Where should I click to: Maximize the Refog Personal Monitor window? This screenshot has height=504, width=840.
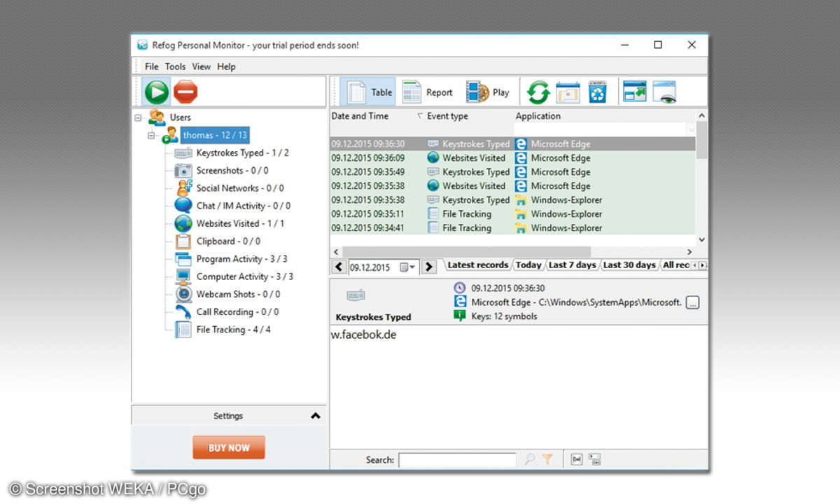click(658, 45)
